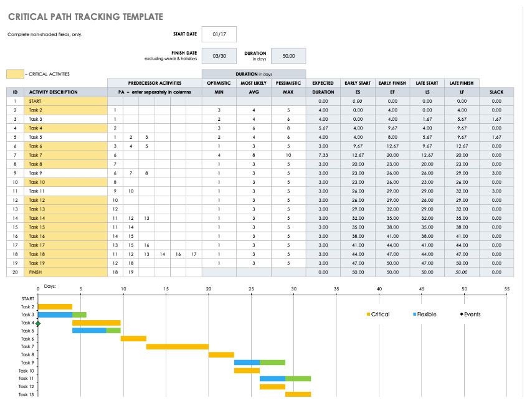Image resolution: width=532 pixels, height=403 pixels.
Task: Click the critical activities yellow legend swatch
Action: [x=15, y=74]
